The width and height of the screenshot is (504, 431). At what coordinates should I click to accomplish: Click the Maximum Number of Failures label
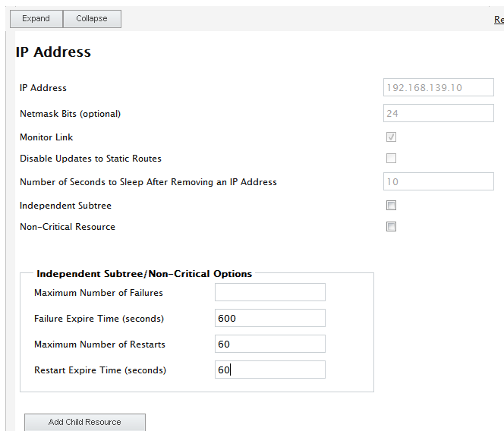tap(99, 293)
